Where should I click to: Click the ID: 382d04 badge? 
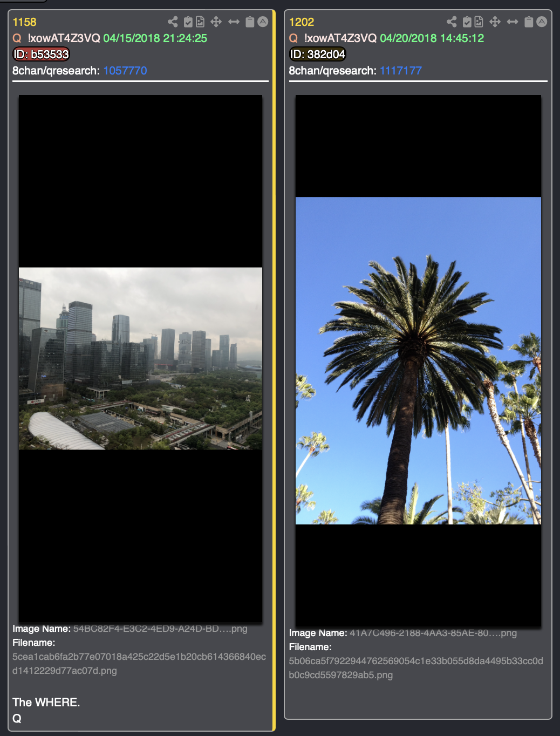point(318,54)
